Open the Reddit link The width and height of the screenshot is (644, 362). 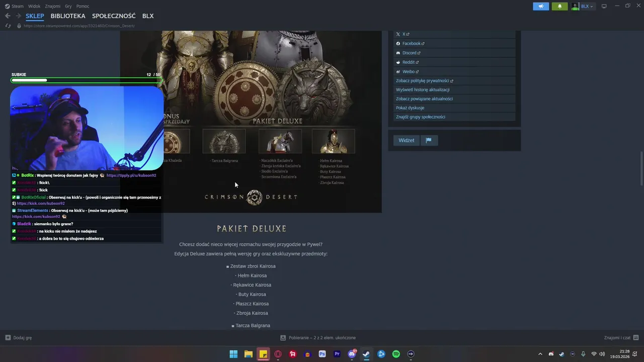click(x=455, y=62)
